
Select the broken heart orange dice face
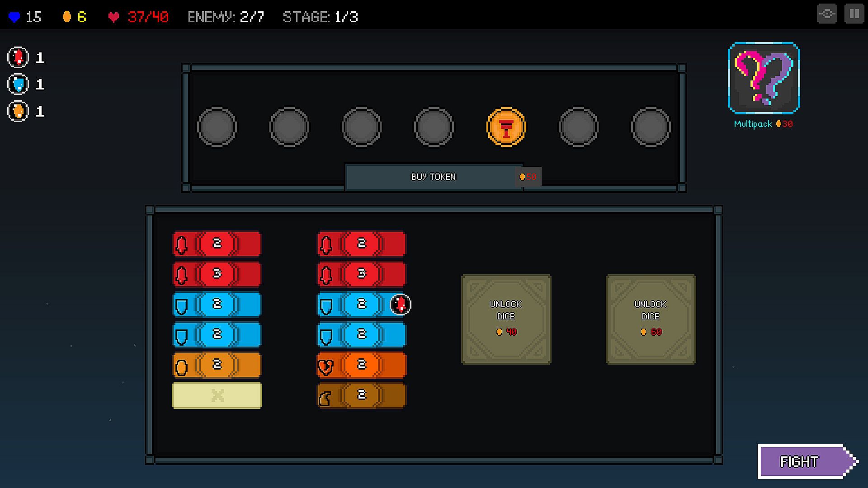click(362, 365)
